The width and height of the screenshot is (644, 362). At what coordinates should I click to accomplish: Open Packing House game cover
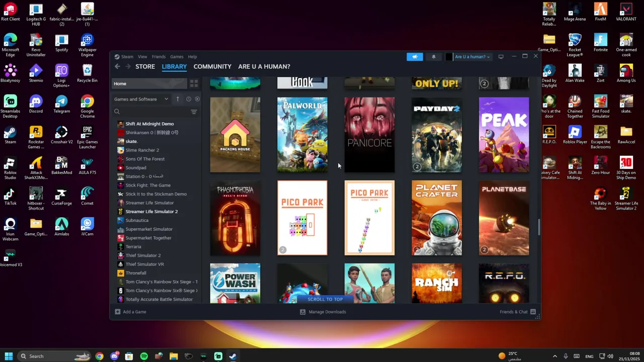coord(235,135)
